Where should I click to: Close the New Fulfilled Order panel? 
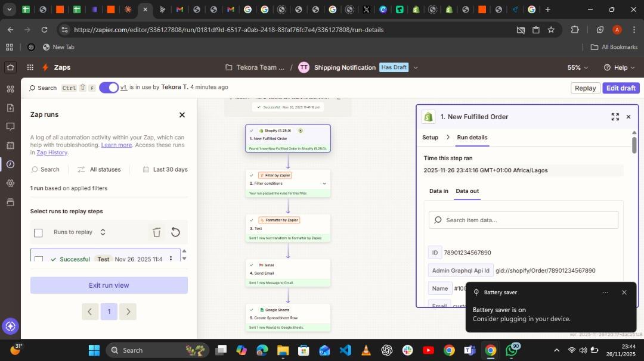pyautogui.click(x=628, y=117)
